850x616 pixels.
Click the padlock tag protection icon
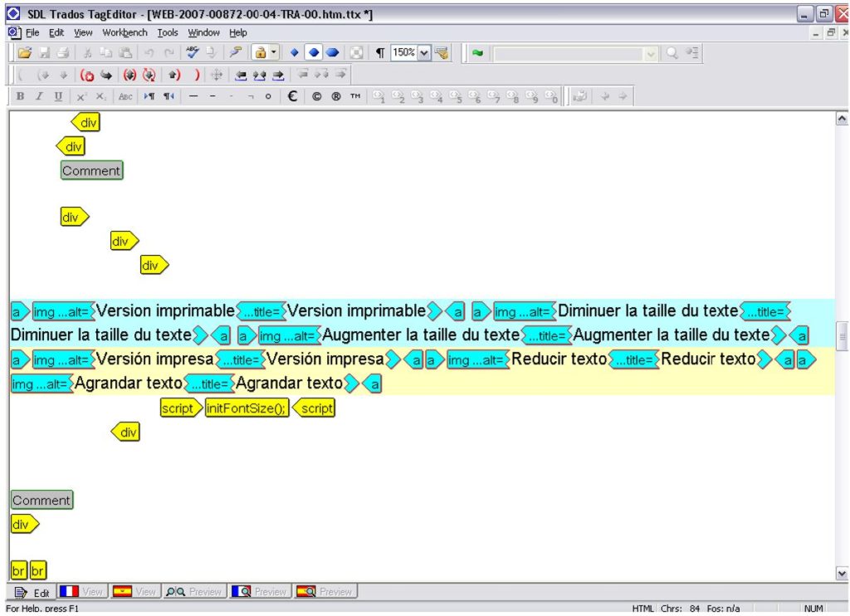(x=260, y=53)
